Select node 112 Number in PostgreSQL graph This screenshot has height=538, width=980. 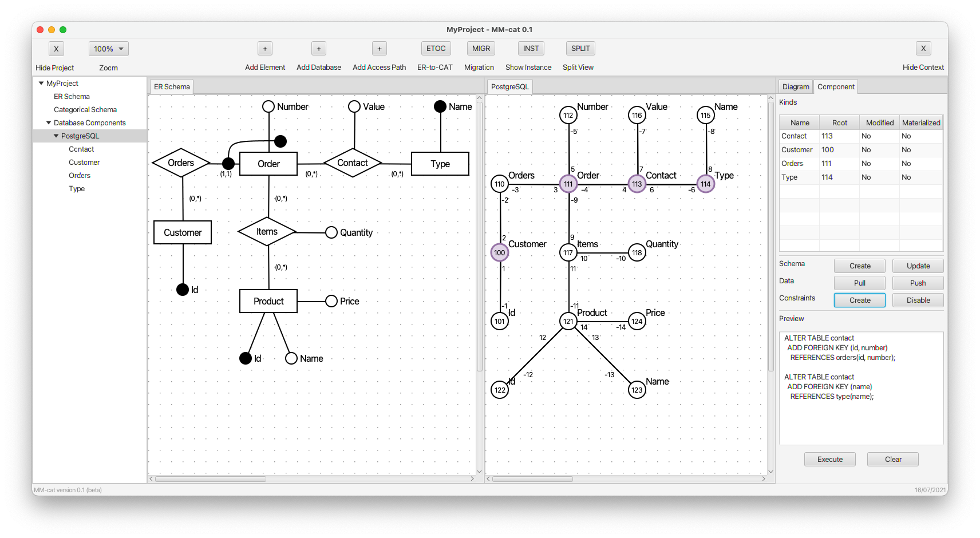568,115
